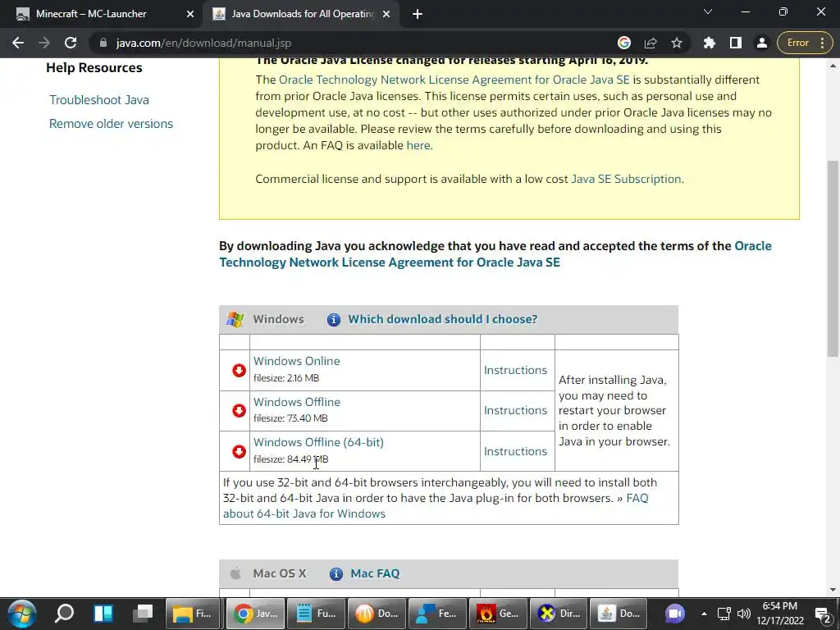Screen dimensions: 840x630
Task: Open the Oracle Technology Network License Agreement link in yellow box
Action: click(x=454, y=80)
